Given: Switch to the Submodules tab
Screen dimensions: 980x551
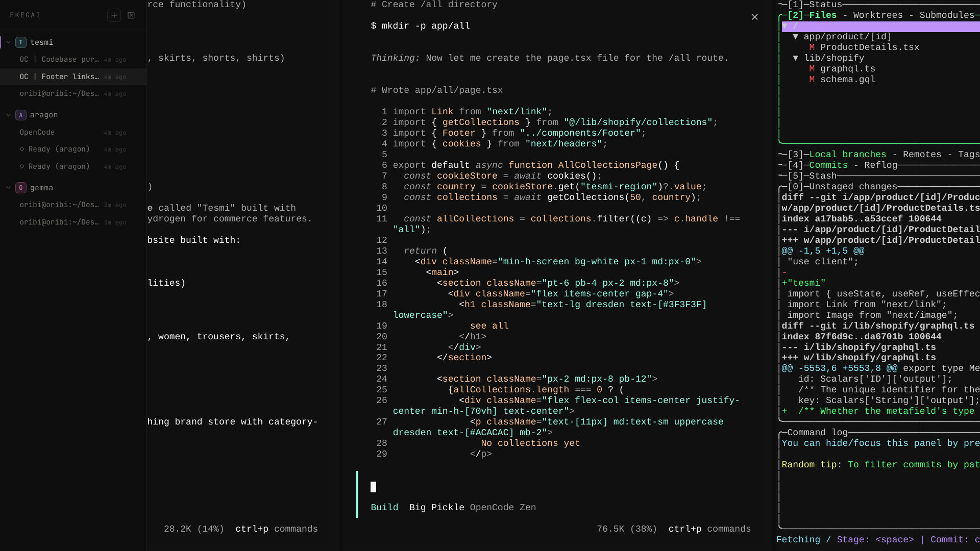Looking at the screenshot, I should click(947, 15).
